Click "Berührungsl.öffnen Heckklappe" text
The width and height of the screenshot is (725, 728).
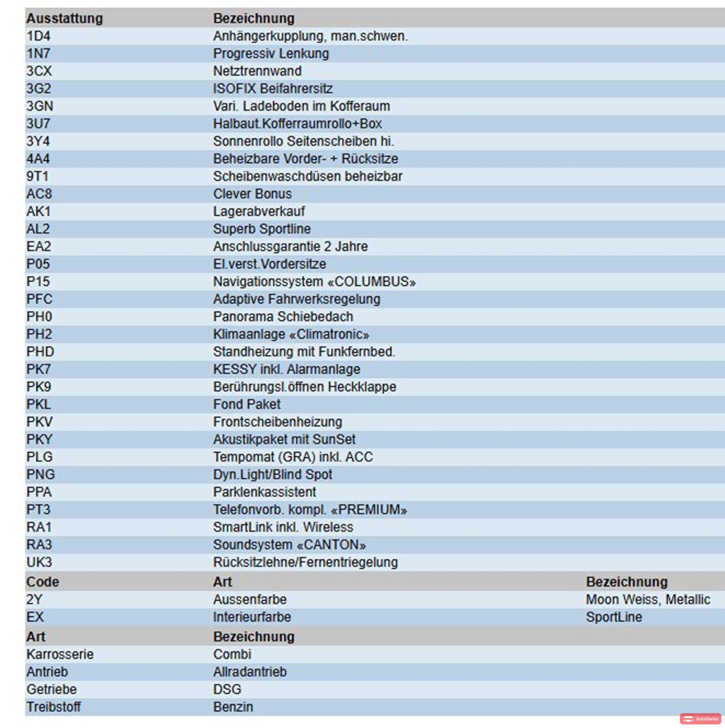305,387
